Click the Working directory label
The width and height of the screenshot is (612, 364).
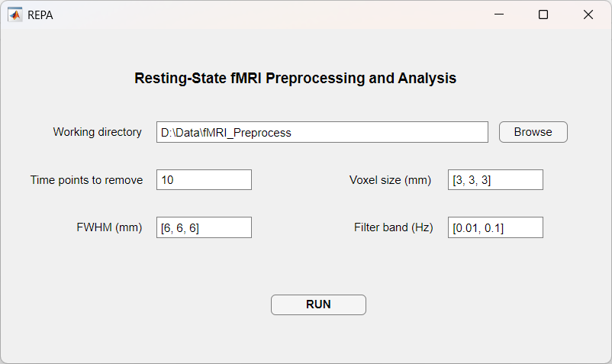pyautogui.click(x=97, y=132)
